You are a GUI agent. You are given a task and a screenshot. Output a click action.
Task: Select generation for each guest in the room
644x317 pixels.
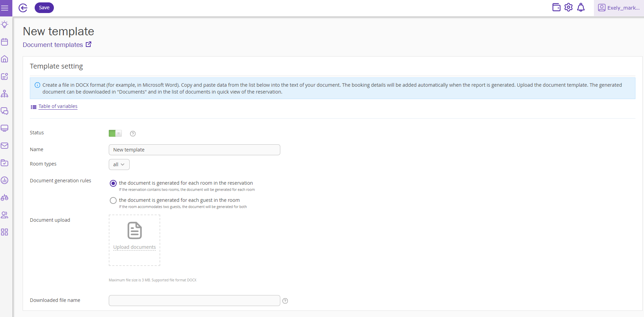113,200
